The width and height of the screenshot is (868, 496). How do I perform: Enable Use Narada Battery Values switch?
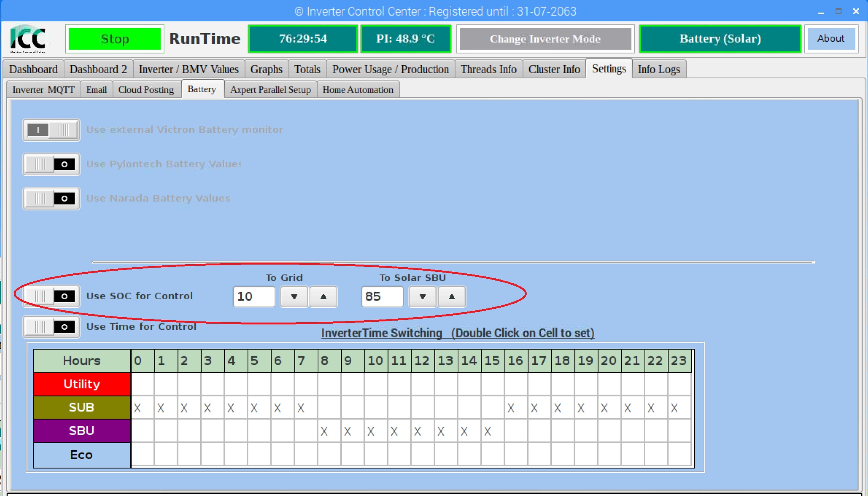(51, 199)
